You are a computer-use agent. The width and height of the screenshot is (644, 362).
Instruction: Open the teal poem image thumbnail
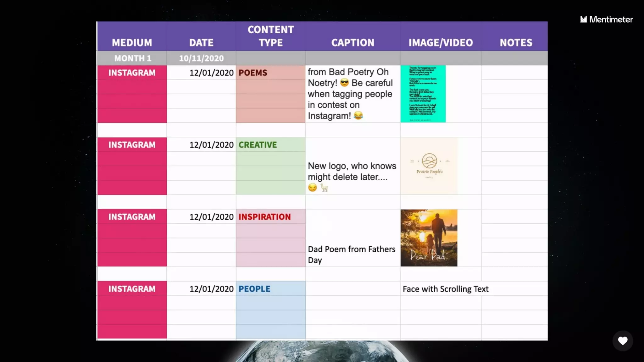point(423,94)
